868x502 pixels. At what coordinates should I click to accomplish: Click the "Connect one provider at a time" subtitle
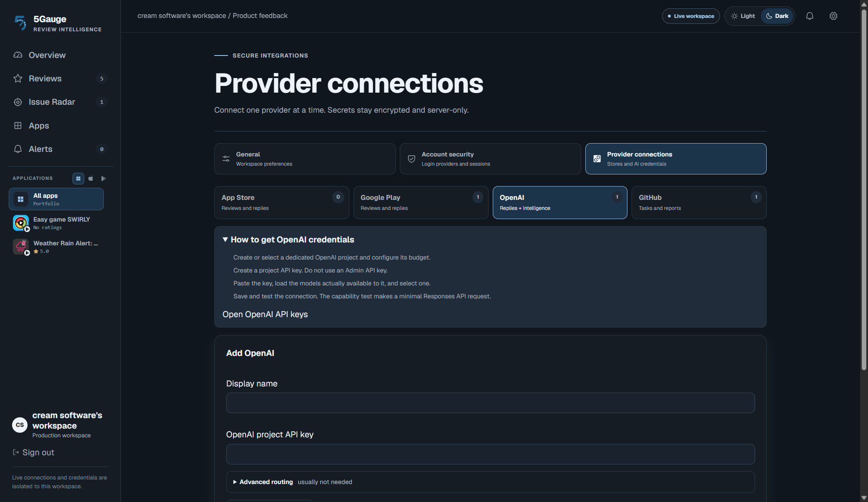click(341, 110)
